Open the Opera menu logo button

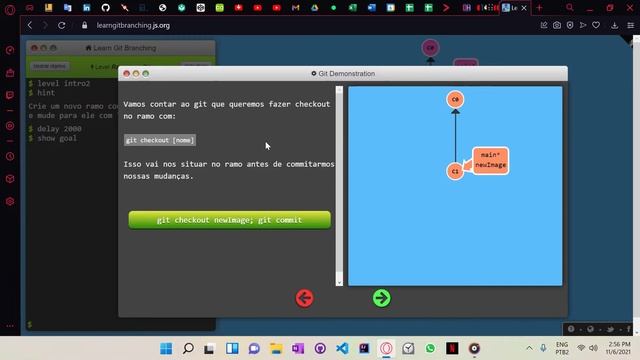pos(10,9)
